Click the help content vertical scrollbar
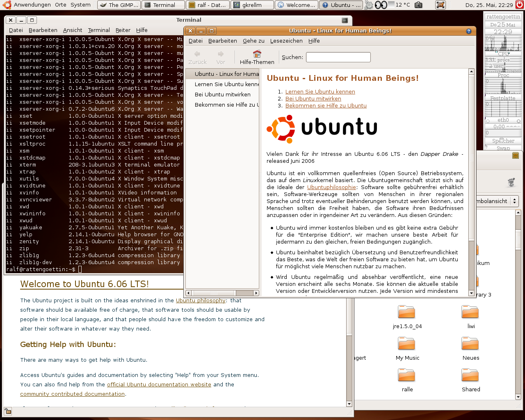This screenshot has height=420, width=525. click(x=471, y=182)
